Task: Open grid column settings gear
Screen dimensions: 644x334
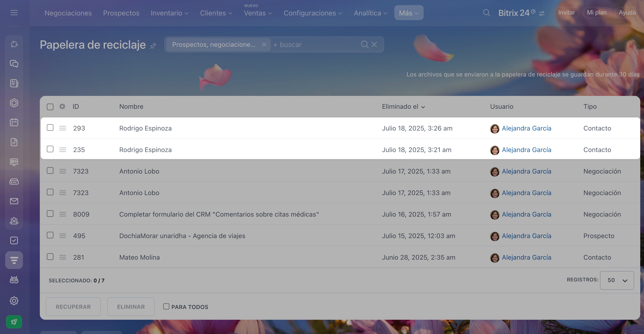Action: coord(62,107)
